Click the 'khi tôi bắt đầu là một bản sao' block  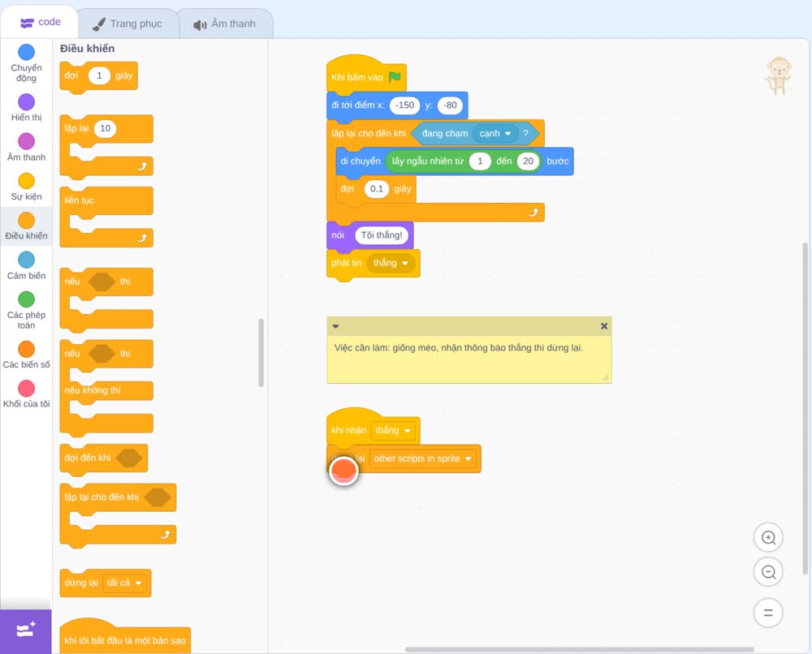[x=125, y=638]
